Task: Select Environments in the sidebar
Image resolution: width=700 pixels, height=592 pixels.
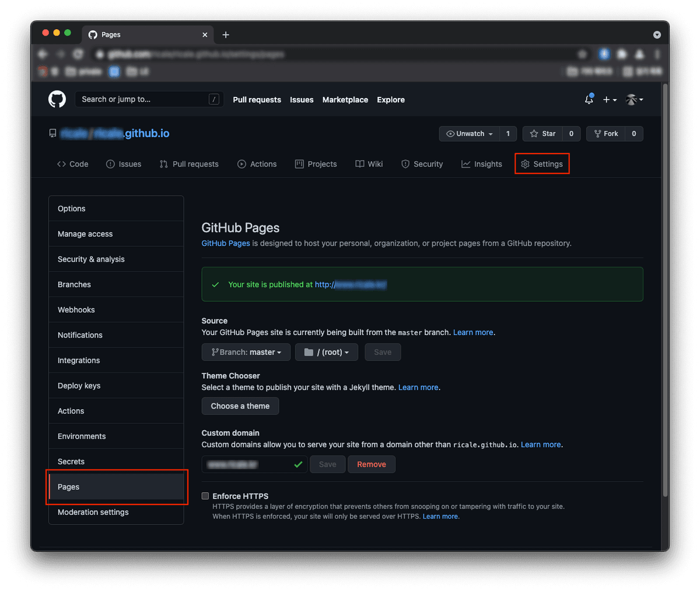Action: [116, 436]
